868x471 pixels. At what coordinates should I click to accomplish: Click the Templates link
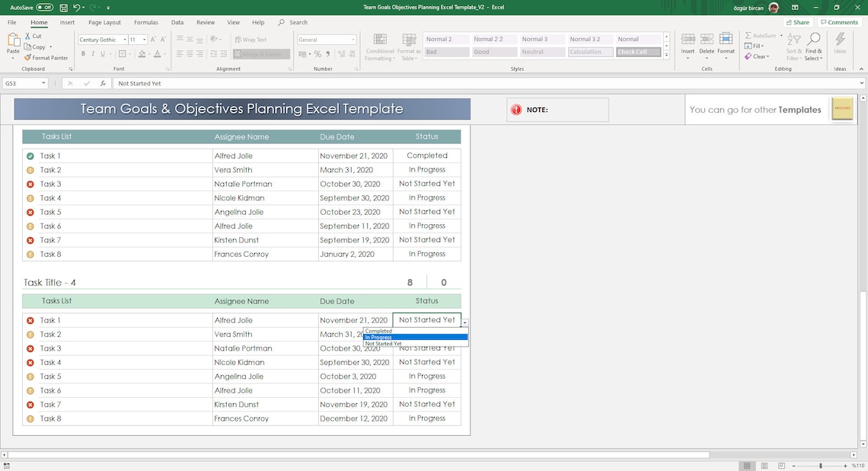point(799,109)
